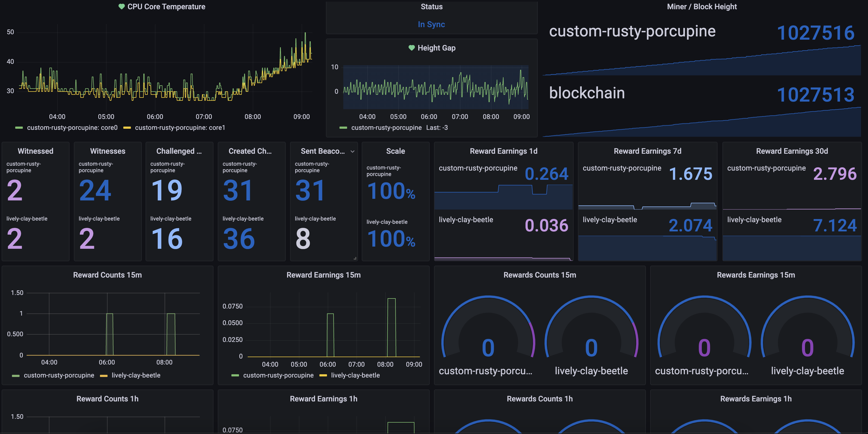Click the green Height Gap legend marker

343,128
